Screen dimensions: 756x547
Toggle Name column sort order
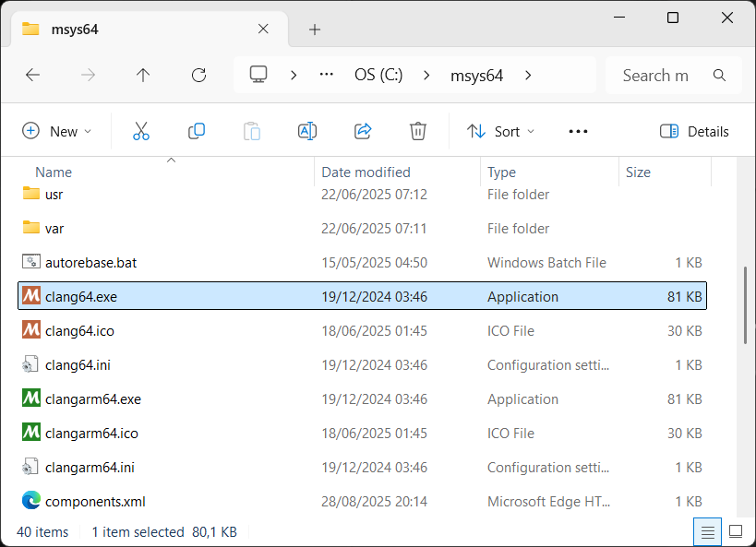tap(53, 172)
